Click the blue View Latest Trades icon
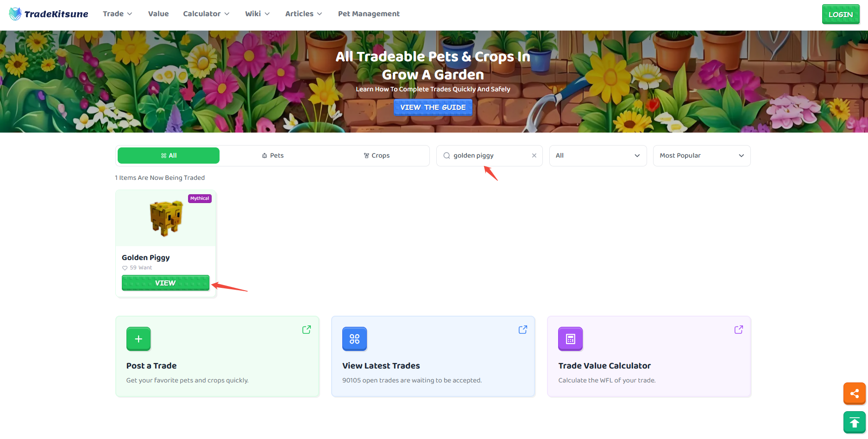This screenshot has width=868, height=439. (354, 339)
